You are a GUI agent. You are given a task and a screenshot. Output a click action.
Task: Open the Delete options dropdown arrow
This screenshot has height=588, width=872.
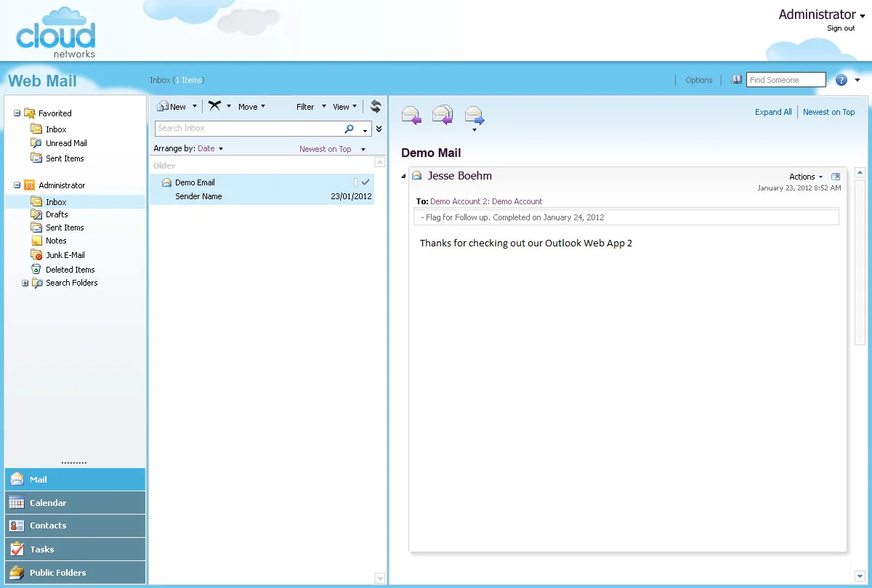pyautogui.click(x=229, y=106)
